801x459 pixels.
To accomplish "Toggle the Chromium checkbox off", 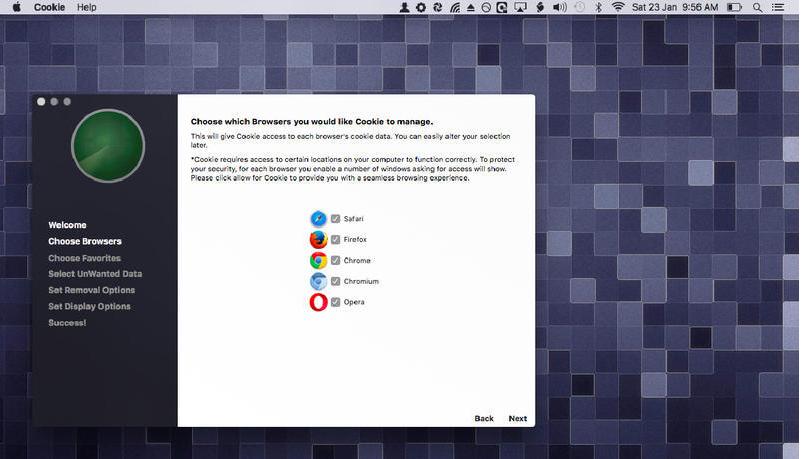I will [x=336, y=281].
